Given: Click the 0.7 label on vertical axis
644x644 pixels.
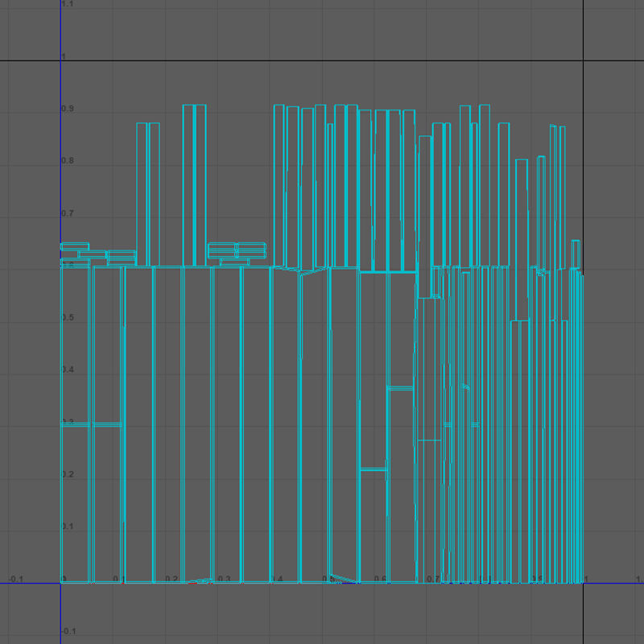Looking at the screenshot, I should [68, 213].
